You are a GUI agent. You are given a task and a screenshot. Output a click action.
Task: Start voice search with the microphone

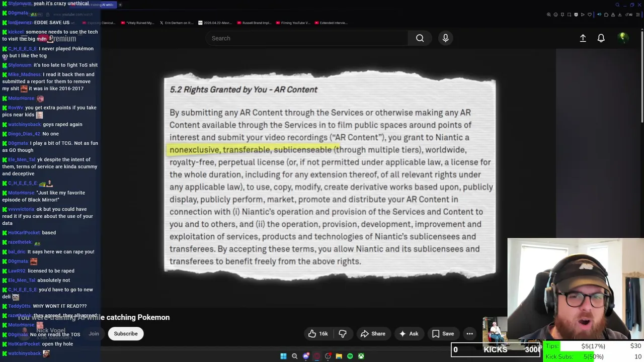click(445, 38)
